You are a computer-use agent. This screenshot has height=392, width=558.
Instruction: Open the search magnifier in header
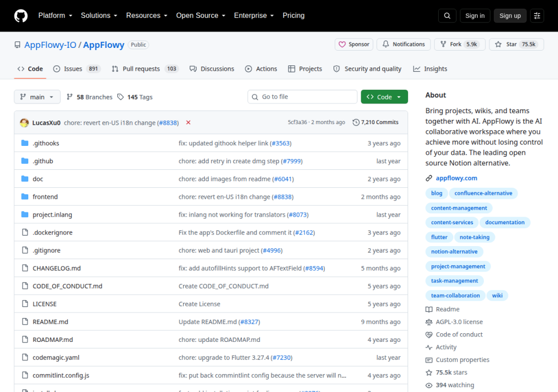point(447,16)
